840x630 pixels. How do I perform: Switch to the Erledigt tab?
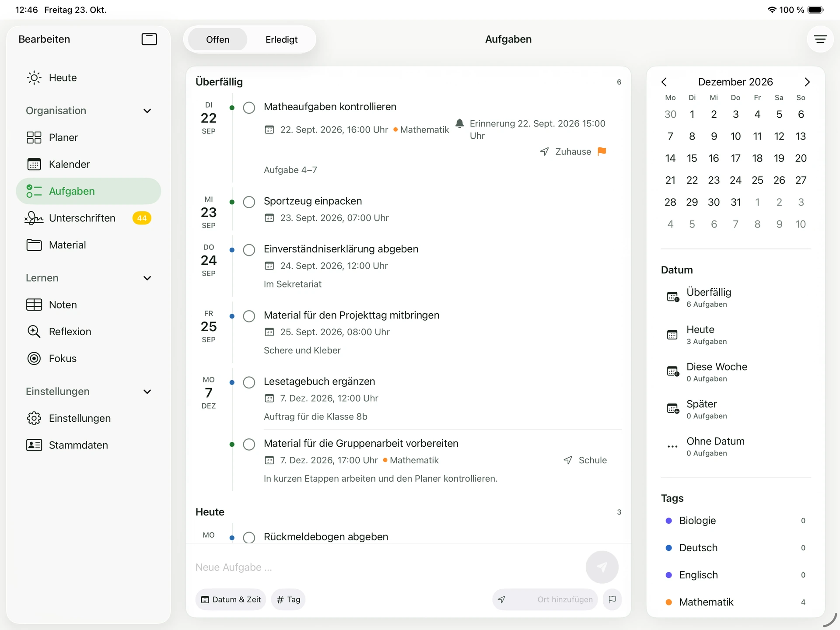[x=281, y=40]
